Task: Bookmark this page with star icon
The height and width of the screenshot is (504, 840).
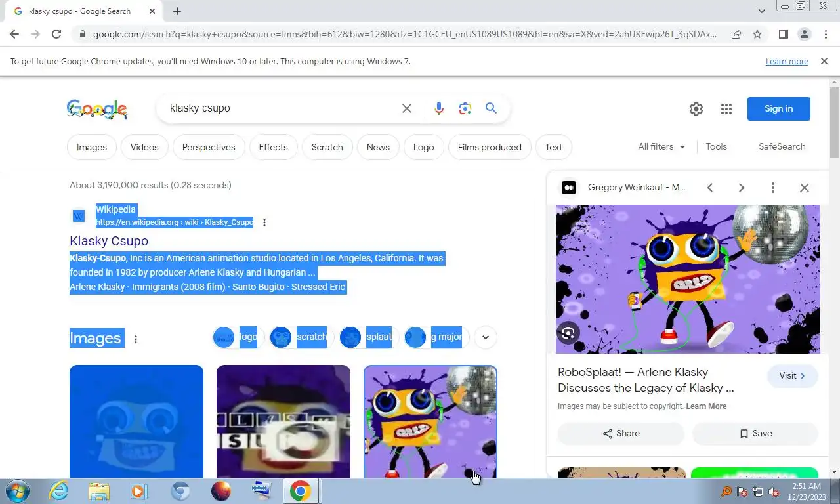Action: click(757, 34)
